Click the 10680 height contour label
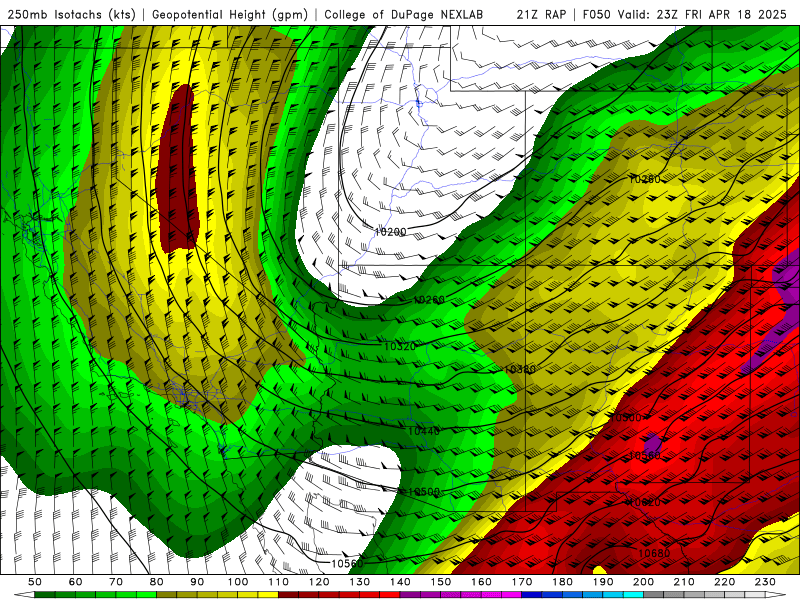800x600 pixels. [x=654, y=553]
